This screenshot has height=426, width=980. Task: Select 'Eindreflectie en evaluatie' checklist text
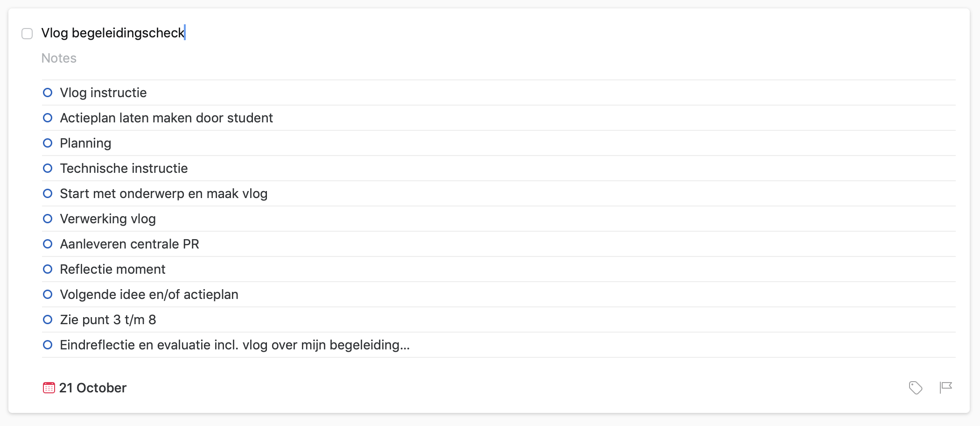(x=234, y=345)
